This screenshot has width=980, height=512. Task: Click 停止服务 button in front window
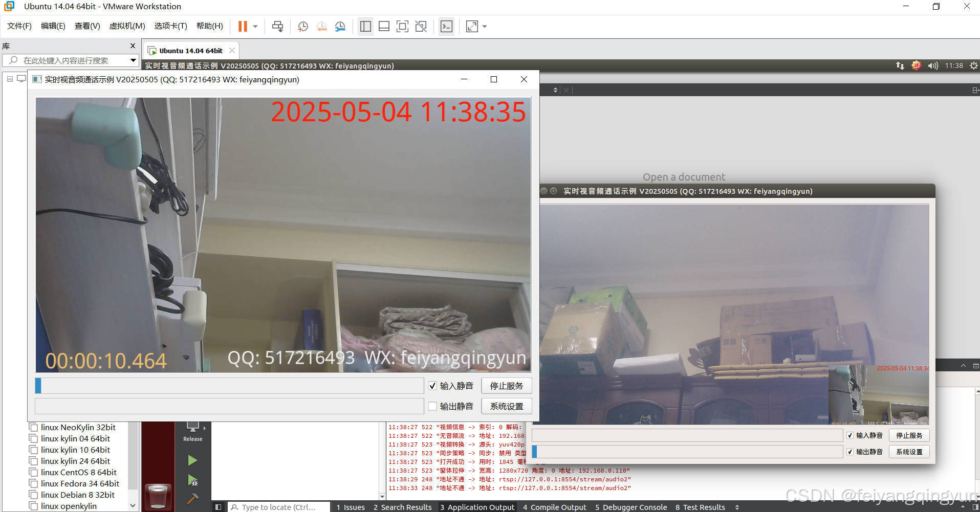tap(507, 386)
